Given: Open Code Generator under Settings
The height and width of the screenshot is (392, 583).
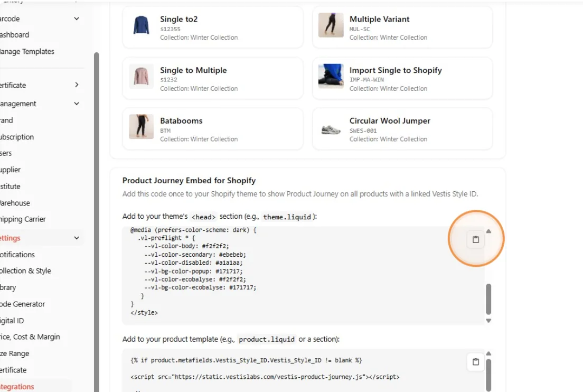Looking at the screenshot, I should [x=23, y=304].
